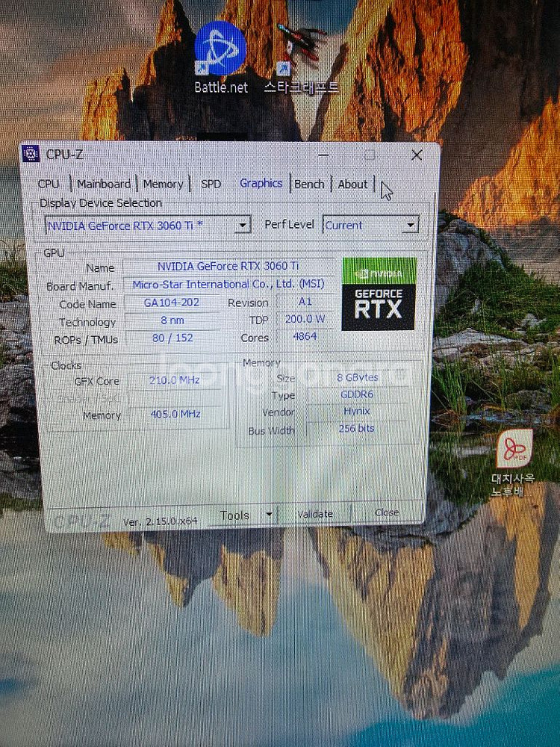Click the GA104-202 code name value
Screen dimensions: 560x747
click(x=172, y=303)
